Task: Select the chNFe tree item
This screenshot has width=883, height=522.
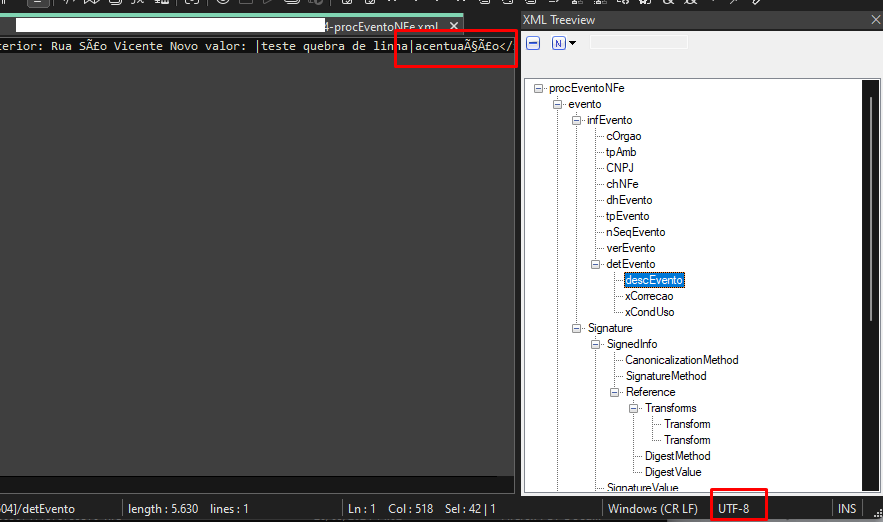Action: (x=622, y=184)
